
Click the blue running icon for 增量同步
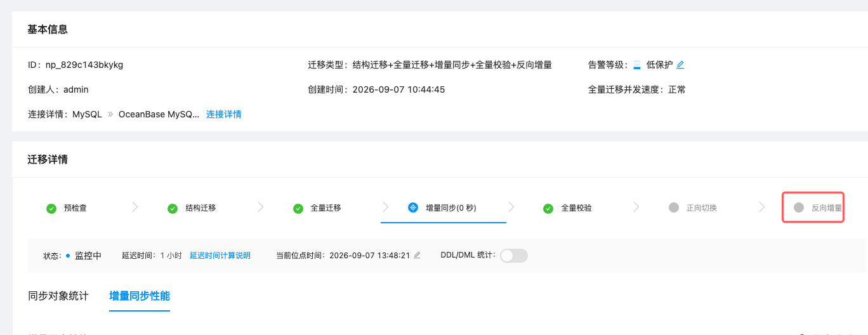click(x=412, y=207)
